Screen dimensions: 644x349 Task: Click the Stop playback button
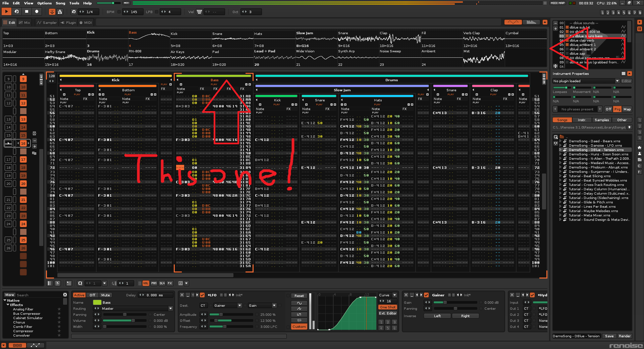26,12
